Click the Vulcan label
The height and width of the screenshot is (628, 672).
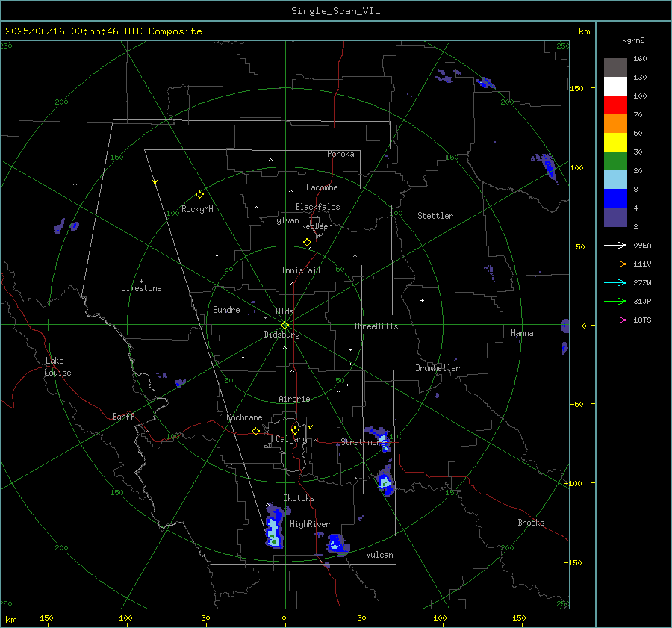(x=379, y=555)
